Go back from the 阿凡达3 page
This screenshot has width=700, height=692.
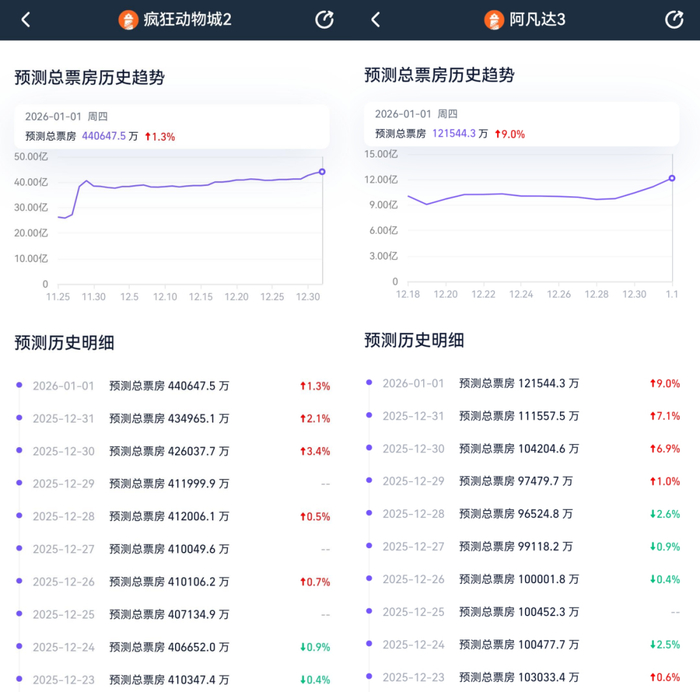[376, 20]
